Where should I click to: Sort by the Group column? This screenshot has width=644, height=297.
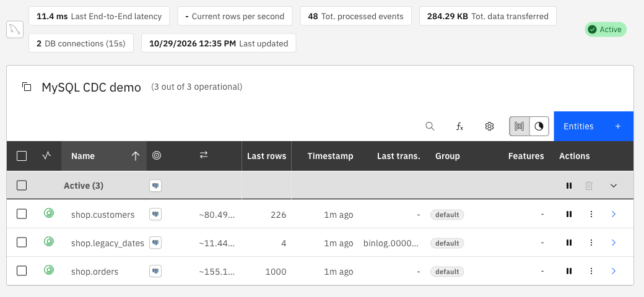[448, 156]
